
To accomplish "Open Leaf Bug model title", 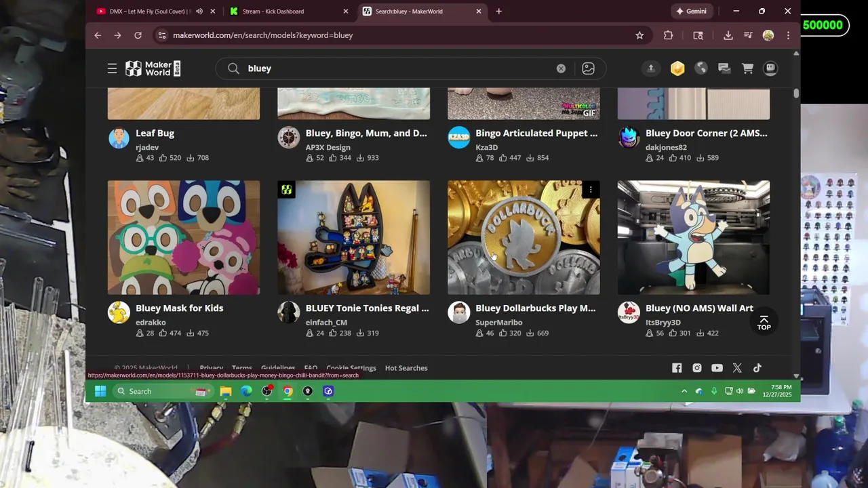I will pyautogui.click(x=155, y=134).
